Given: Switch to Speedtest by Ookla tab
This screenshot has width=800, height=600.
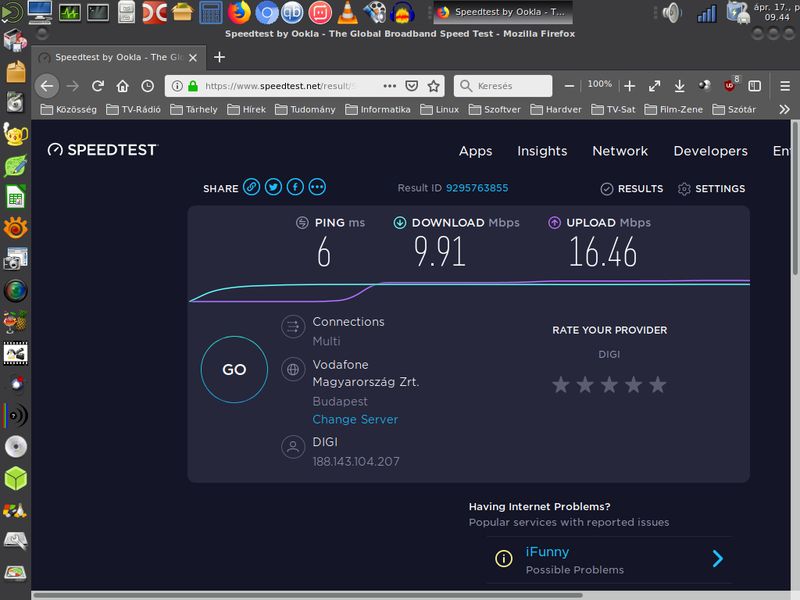Looking at the screenshot, I should click(118, 57).
